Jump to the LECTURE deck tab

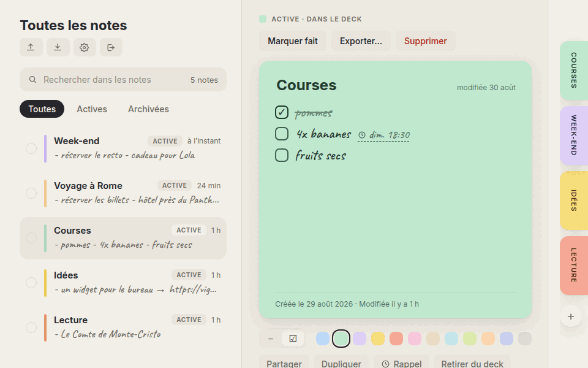[574, 266]
